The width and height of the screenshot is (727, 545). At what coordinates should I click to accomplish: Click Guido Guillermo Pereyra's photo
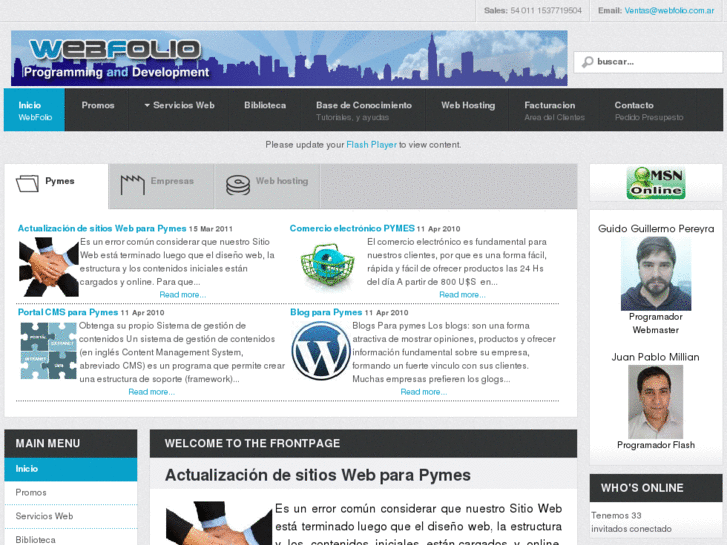656,273
